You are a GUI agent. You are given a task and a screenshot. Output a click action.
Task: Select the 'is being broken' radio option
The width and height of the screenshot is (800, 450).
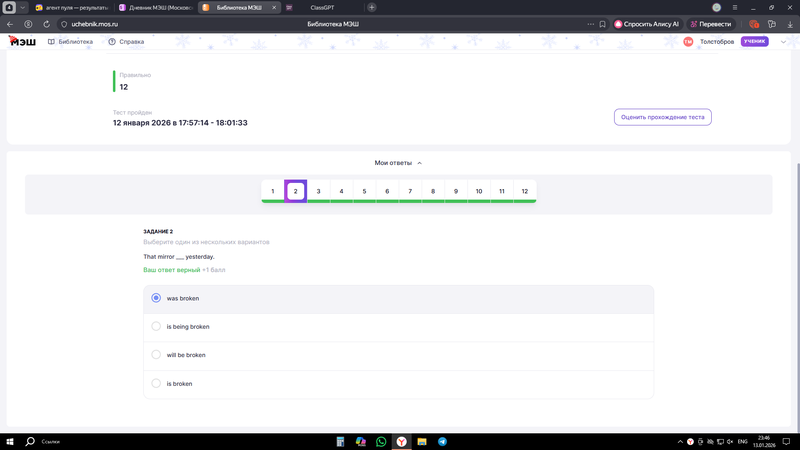156,326
